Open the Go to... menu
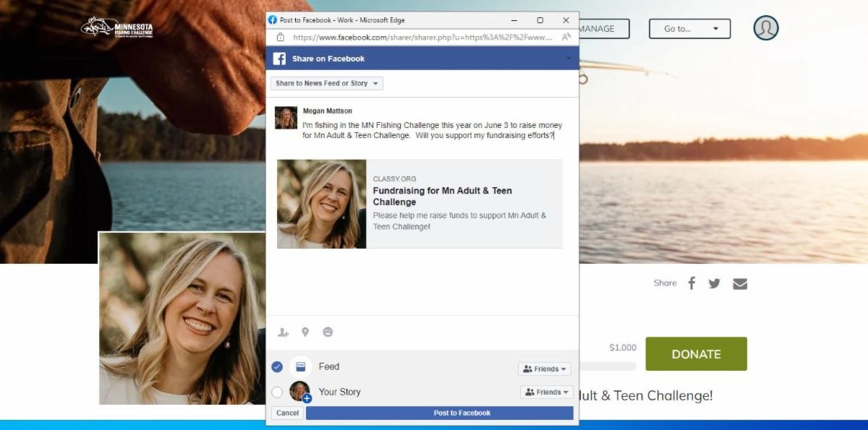Screen dimensions: 868x430 (x=689, y=29)
